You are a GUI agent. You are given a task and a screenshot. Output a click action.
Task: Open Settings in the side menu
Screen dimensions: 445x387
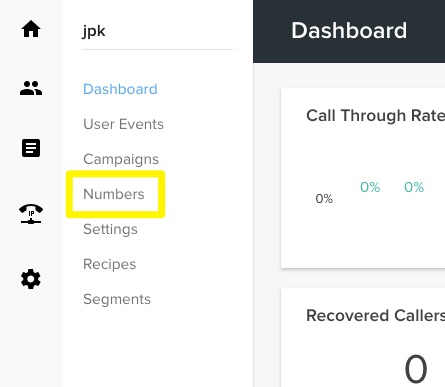[110, 229]
